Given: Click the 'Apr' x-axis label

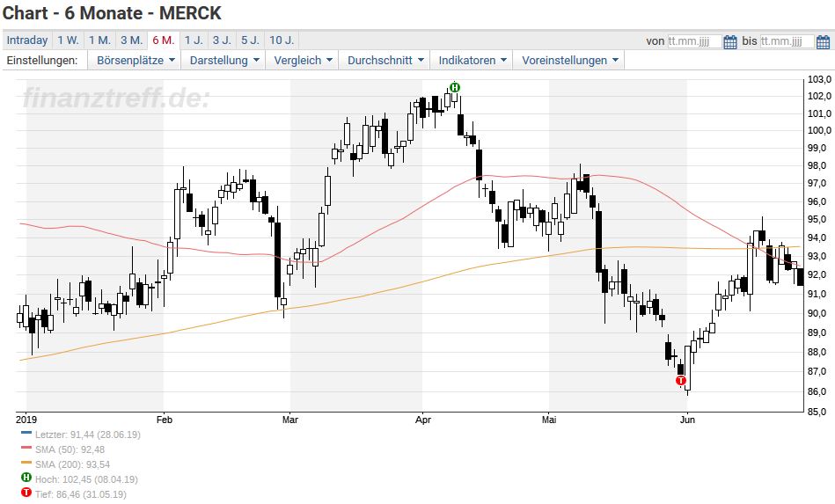Looking at the screenshot, I should (423, 420).
